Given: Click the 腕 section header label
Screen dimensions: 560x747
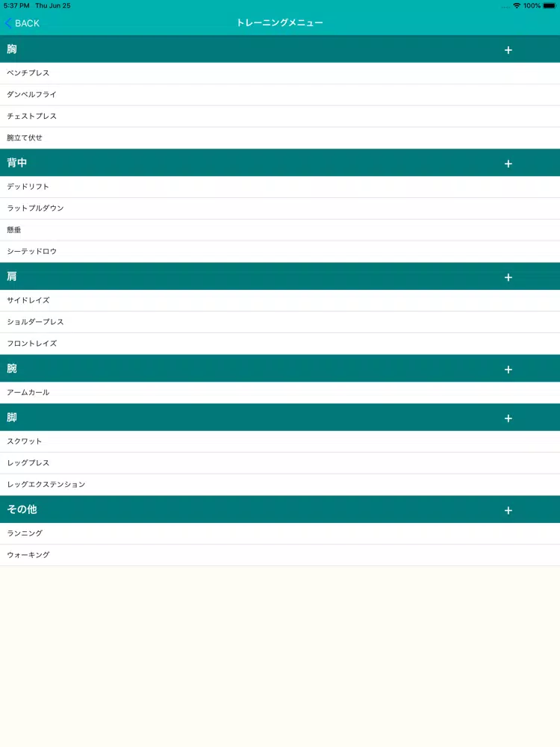Looking at the screenshot, I should (12, 368).
